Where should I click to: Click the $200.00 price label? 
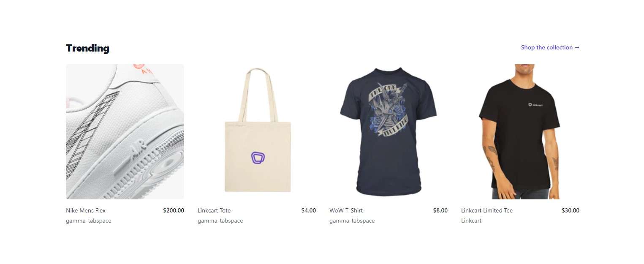coord(174,210)
